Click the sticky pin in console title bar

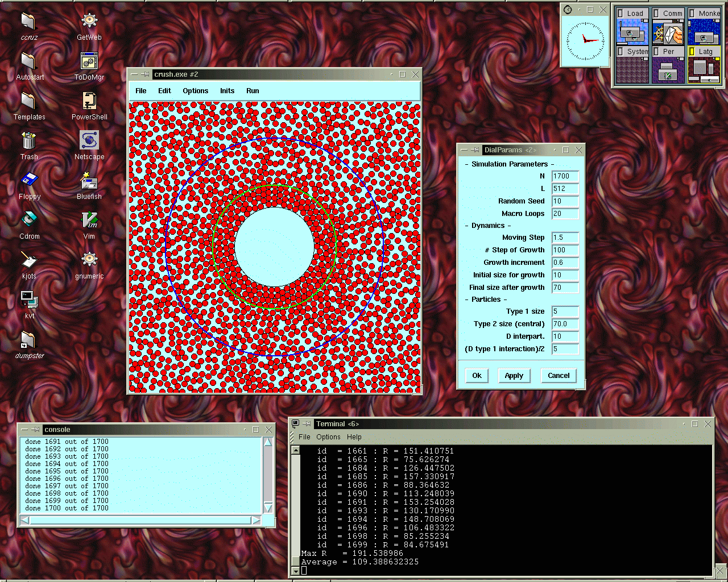tap(35, 430)
